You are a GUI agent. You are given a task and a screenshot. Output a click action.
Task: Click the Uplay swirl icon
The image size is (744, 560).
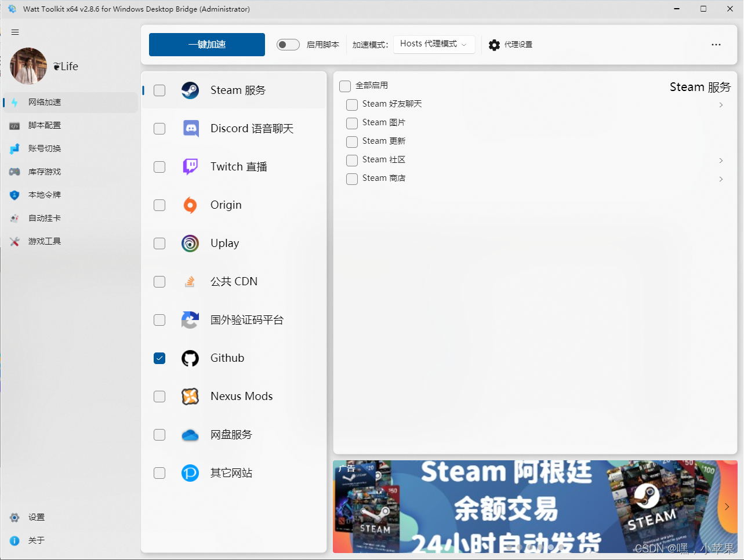click(x=190, y=243)
